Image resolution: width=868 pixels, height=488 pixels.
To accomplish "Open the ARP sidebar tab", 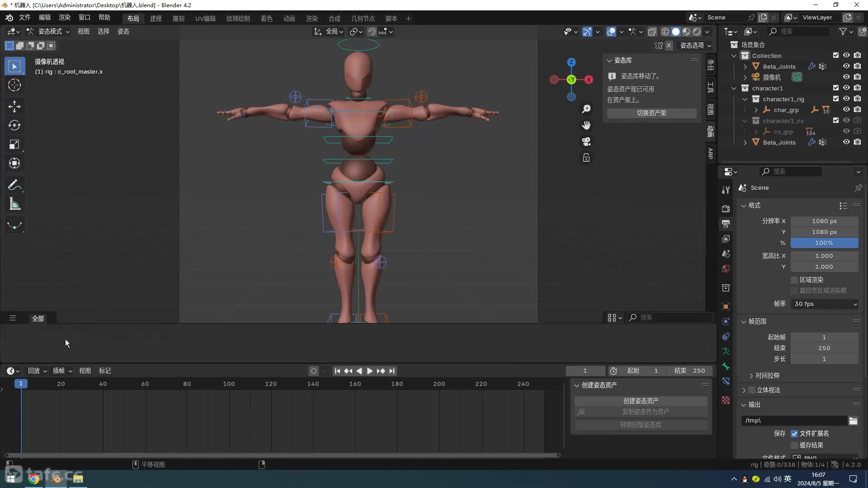I will 710,153.
